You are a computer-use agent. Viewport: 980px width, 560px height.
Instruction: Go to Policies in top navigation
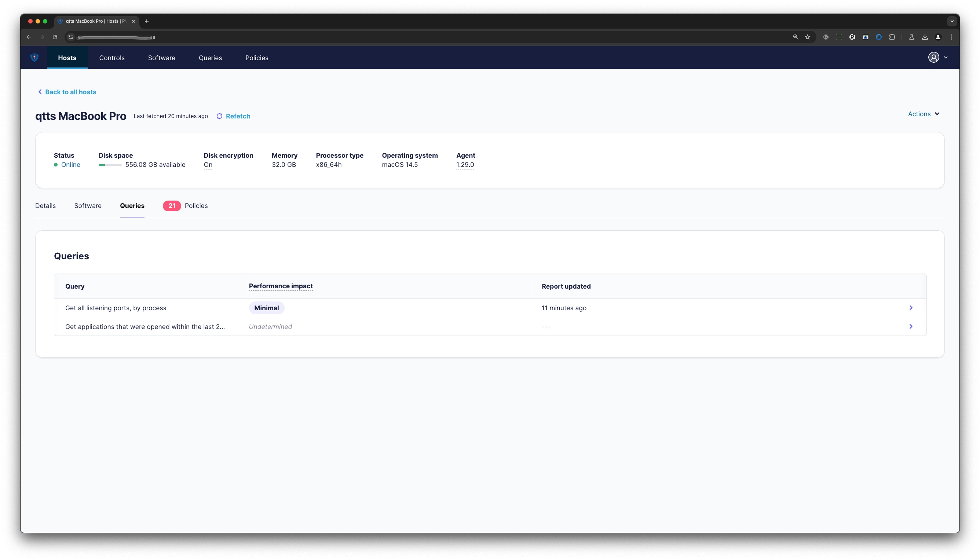click(x=257, y=58)
